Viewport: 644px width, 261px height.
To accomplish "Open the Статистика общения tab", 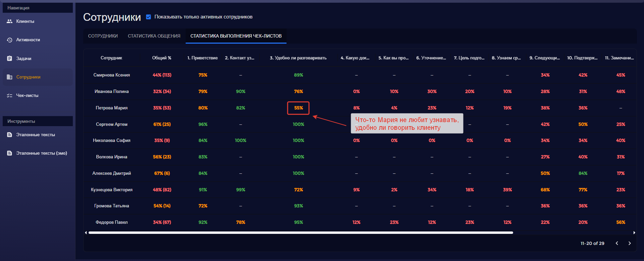I will (154, 36).
